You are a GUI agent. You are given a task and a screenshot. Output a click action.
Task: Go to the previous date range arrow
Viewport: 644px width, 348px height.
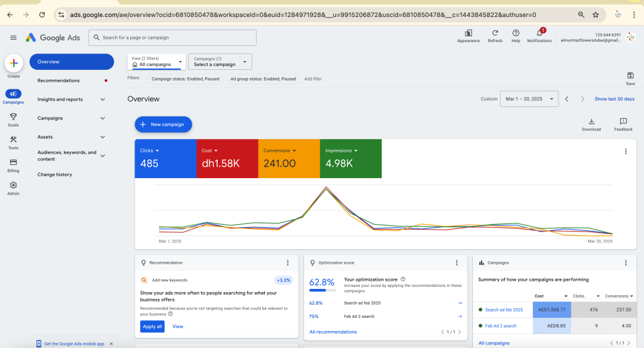point(567,99)
